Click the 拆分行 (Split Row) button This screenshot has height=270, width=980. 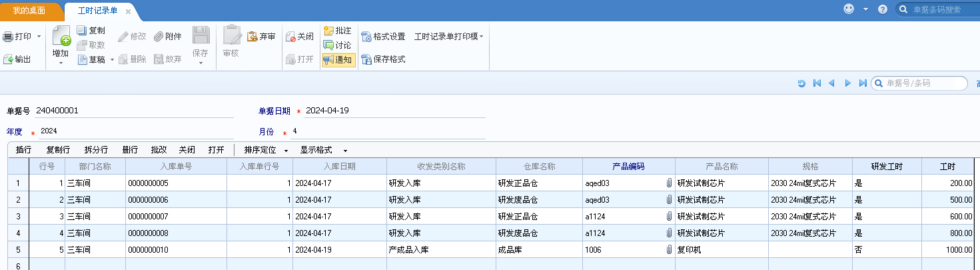coord(96,150)
